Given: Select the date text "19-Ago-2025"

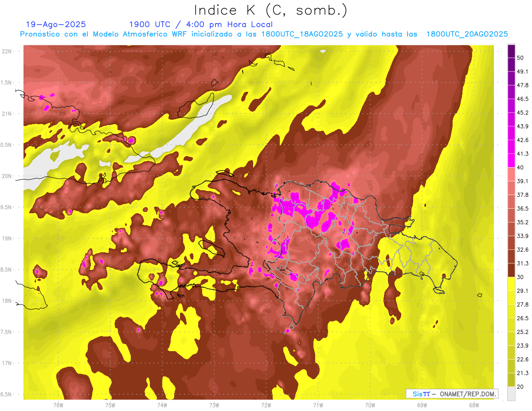Looking at the screenshot, I should click(56, 24).
